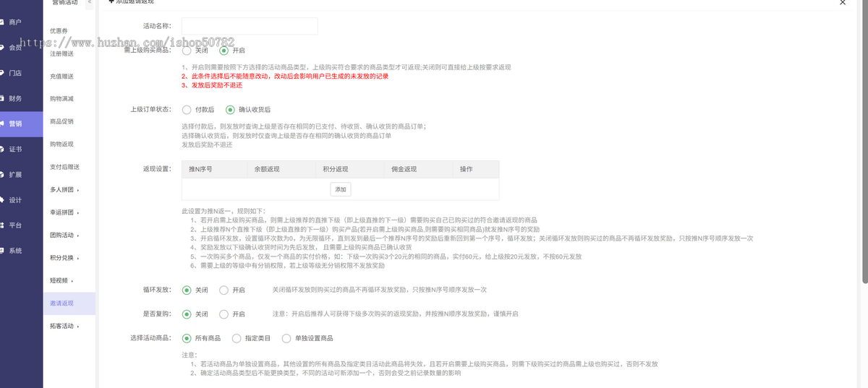Select the highlighted 营销 sidebar item
The width and height of the screenshot is (868, 388).
click(x=21, y=124)
